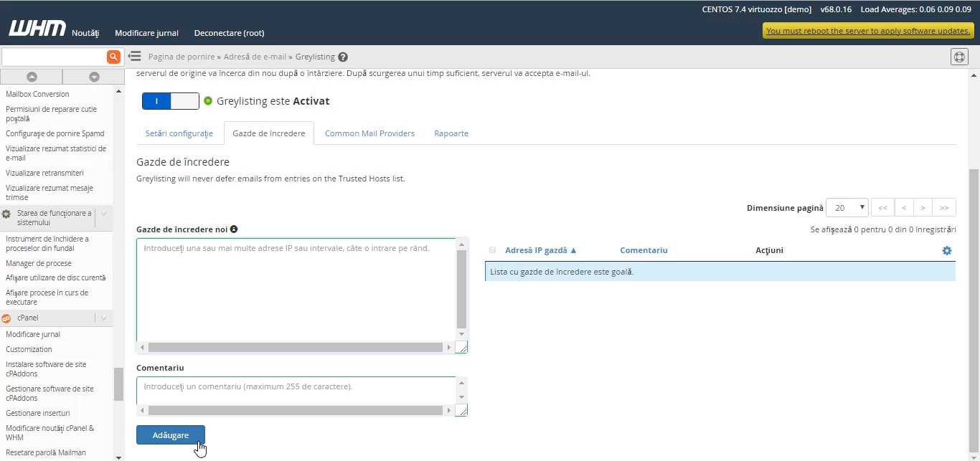This screenshot has width=980, height=461.
Task: Click the reboot server updates link
Action: coord(868,31)
